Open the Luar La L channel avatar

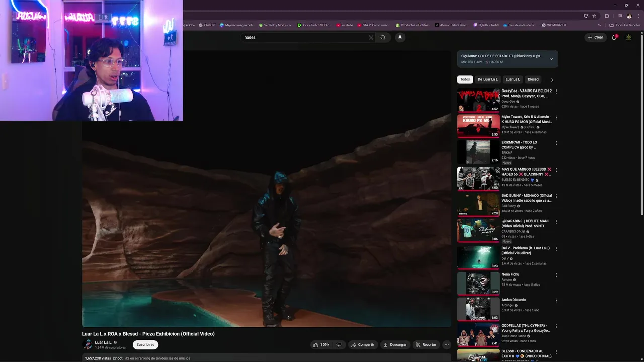click(88, 344)
